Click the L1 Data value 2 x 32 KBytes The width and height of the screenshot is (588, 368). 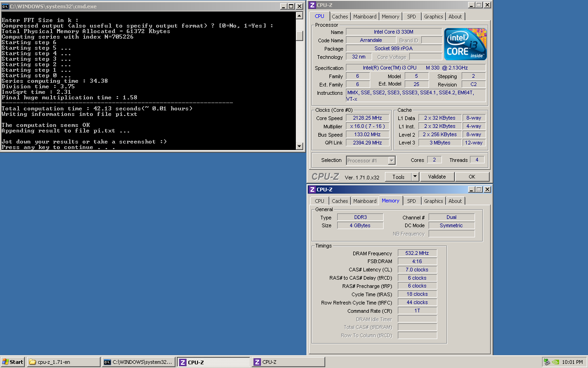coord(440,118)
